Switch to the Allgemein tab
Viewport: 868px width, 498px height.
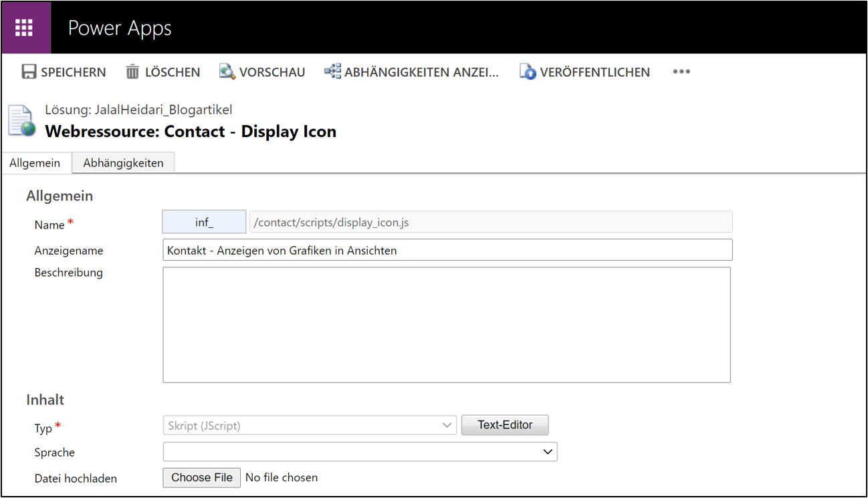[35, 163]
